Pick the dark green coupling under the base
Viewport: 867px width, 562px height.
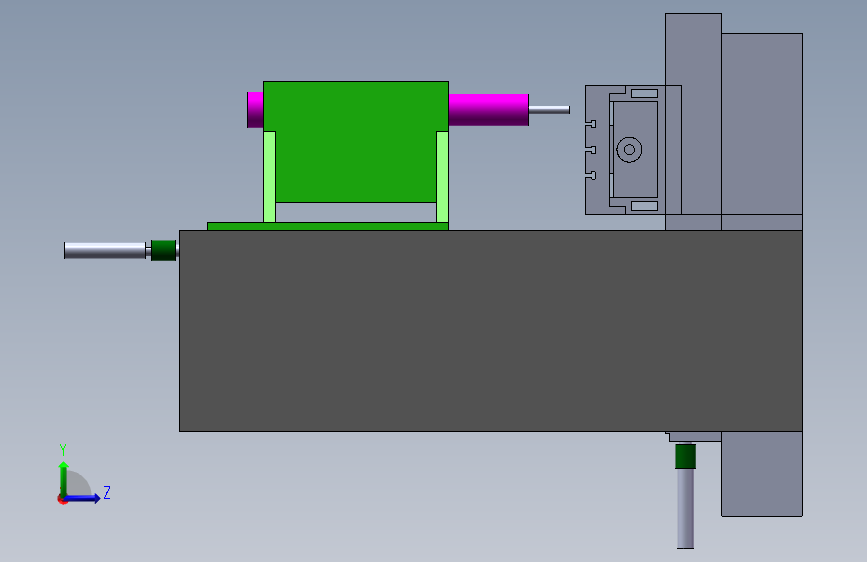pyautogui.click(x=686, y=456)
